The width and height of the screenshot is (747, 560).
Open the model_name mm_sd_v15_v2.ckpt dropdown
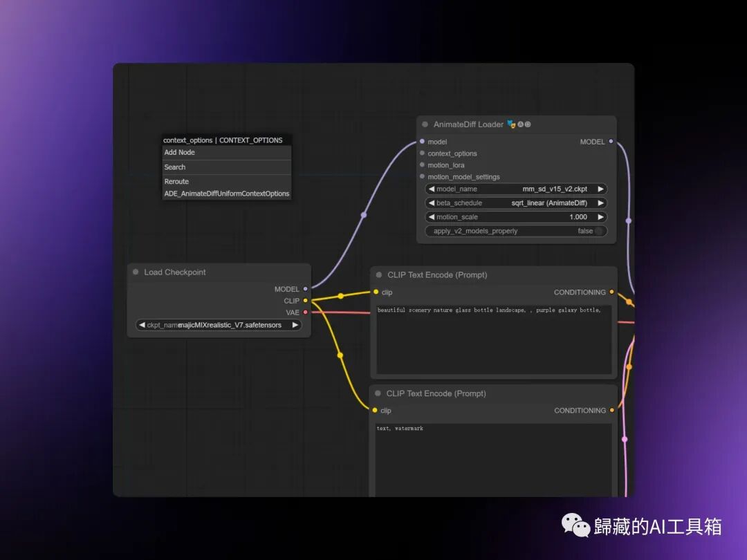516,189
